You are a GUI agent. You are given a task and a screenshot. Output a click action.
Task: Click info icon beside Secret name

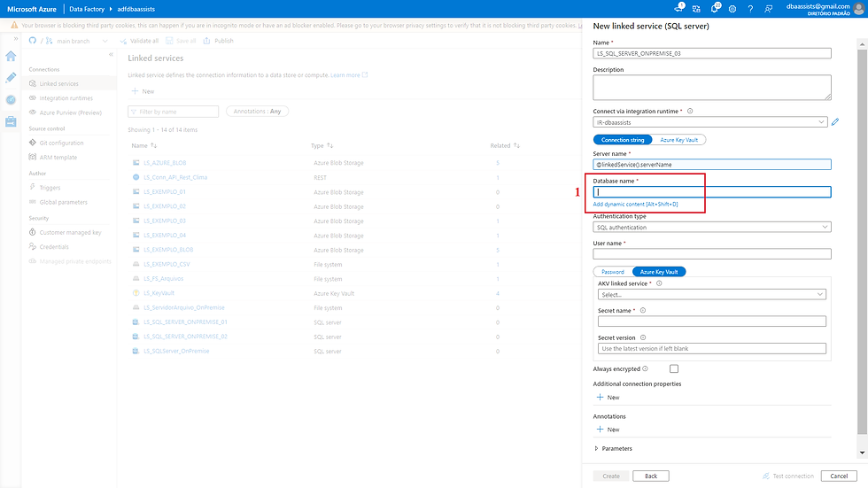643,310
